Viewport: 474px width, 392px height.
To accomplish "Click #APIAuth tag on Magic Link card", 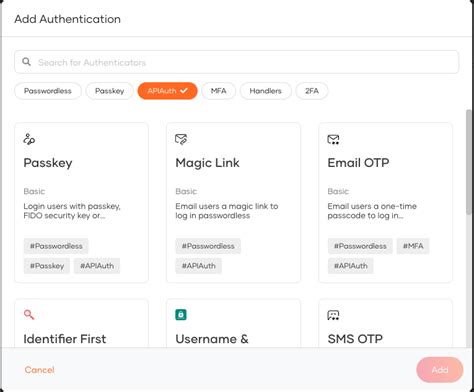I will (198, 266).
